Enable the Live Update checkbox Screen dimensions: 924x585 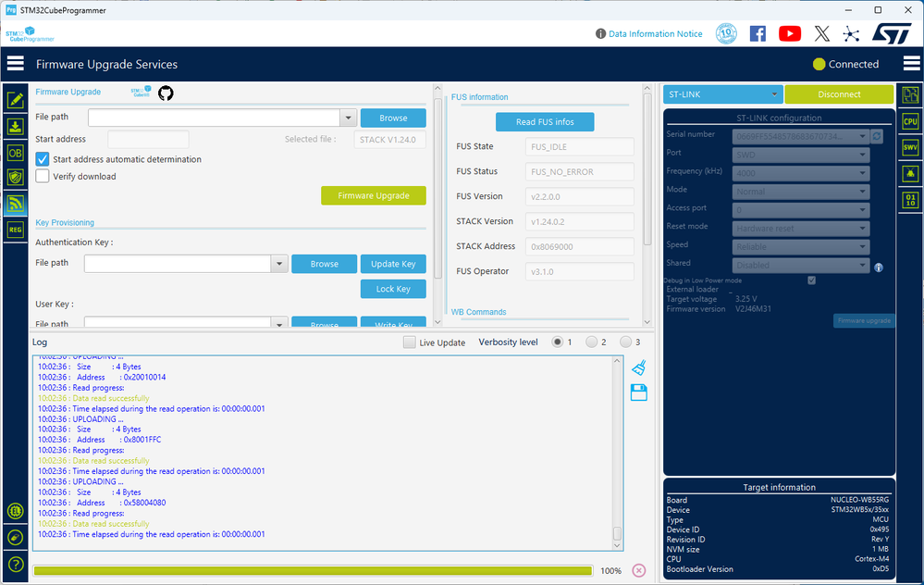[x=409, y=342]
